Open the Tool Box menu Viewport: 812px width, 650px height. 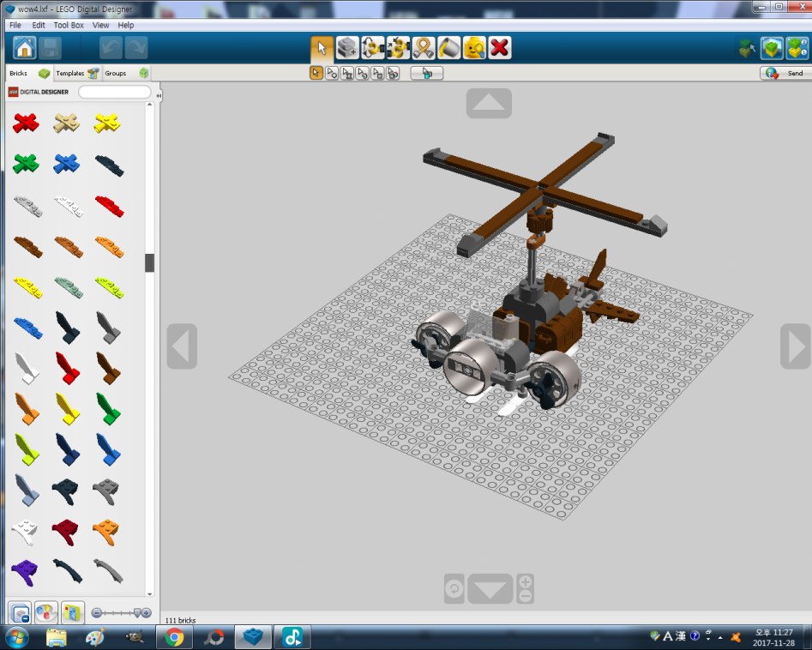pyautogui.click(x=69, y=26)
